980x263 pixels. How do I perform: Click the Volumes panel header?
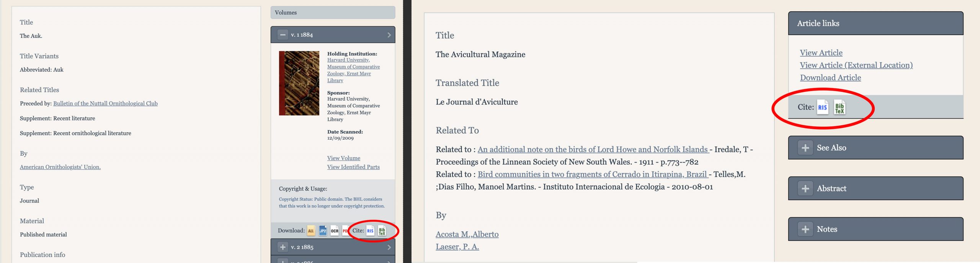(x=333, y=13)
